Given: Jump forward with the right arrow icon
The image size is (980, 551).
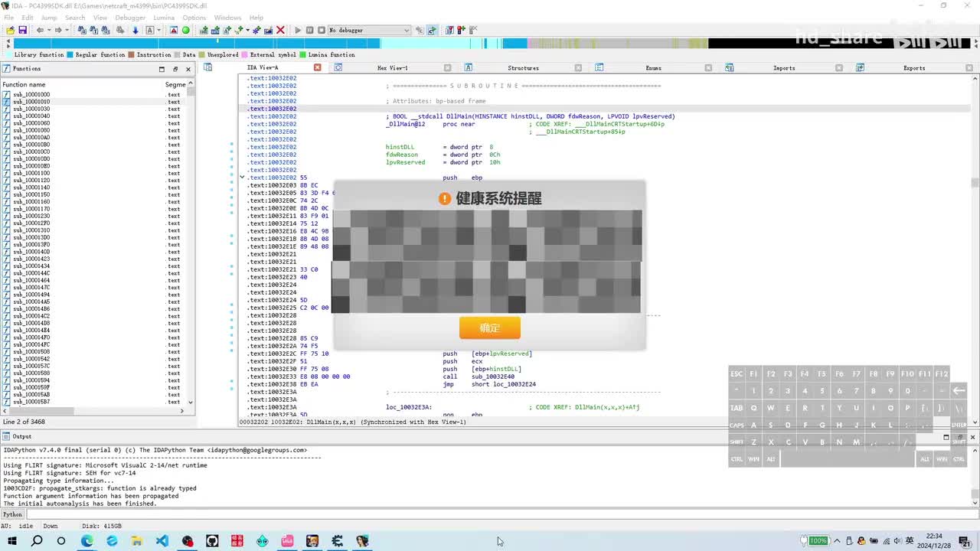Looking at the screenshot, I should 57,30.
